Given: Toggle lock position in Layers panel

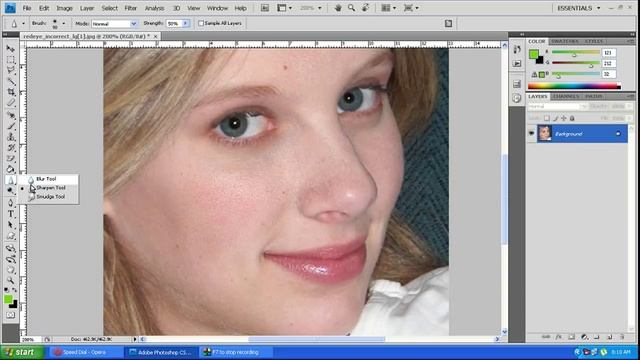Looking at the screenshot, I should pyautogui.click(x=564, y=118).
